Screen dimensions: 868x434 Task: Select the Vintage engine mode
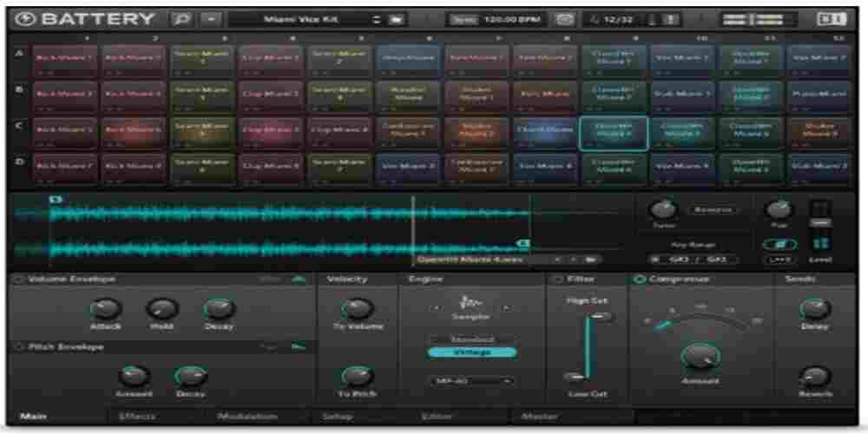(x=472, y=352)
